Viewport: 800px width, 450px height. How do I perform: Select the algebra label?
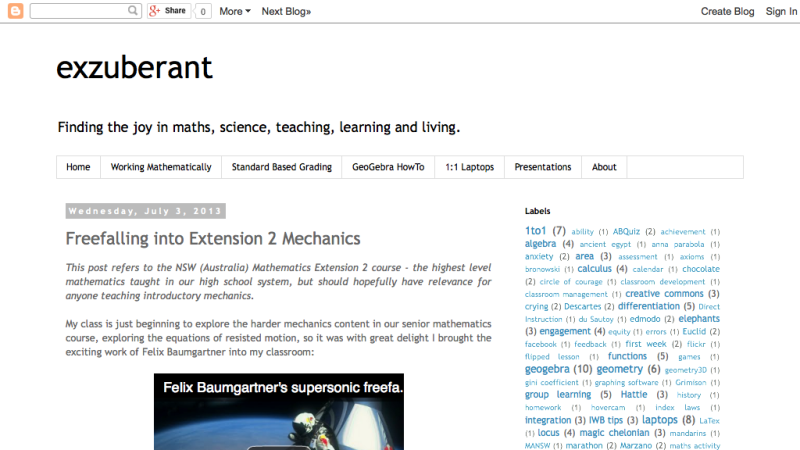point(540,243)
